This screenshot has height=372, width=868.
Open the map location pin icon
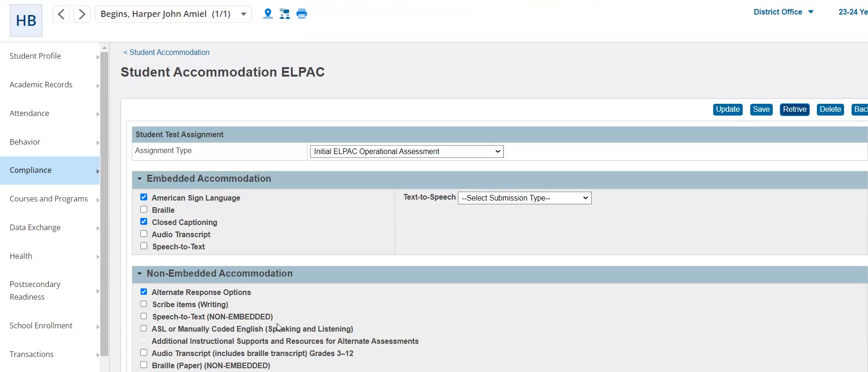[x=267, y=14]
